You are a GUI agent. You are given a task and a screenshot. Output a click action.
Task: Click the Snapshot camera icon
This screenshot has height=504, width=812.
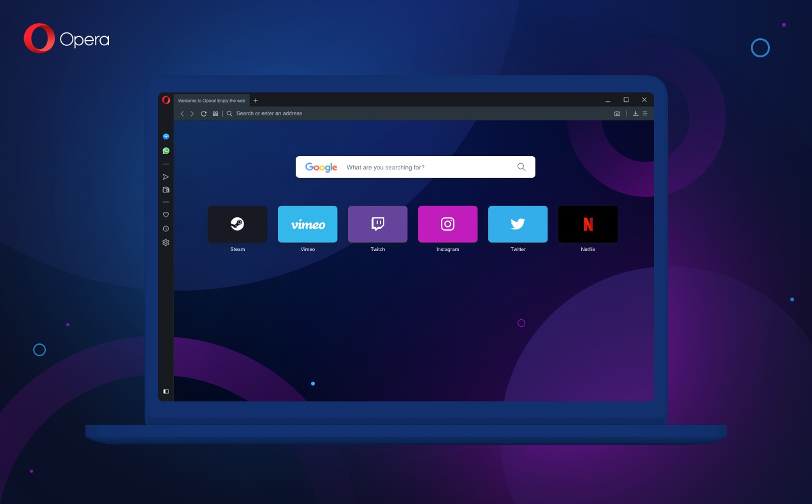point(617,113)
